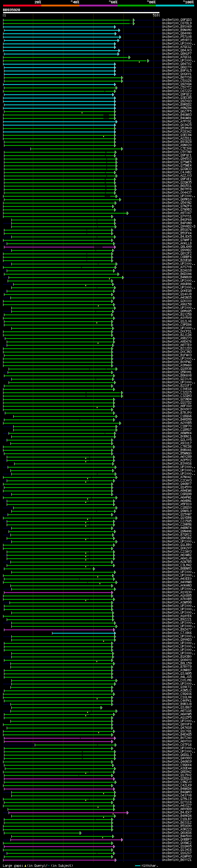Select UniRef100_C4JAB2 entry

177,172
